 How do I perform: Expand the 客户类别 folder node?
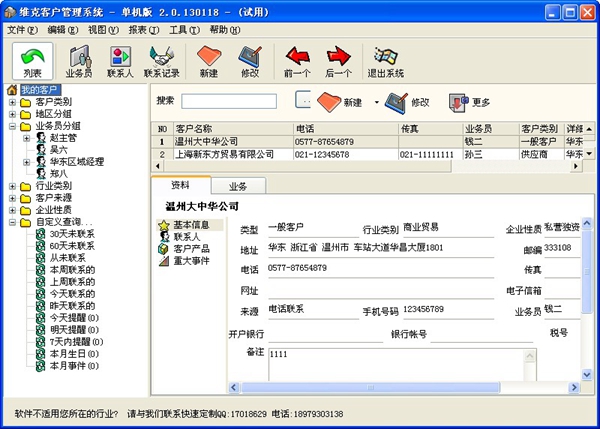(12, 102)
